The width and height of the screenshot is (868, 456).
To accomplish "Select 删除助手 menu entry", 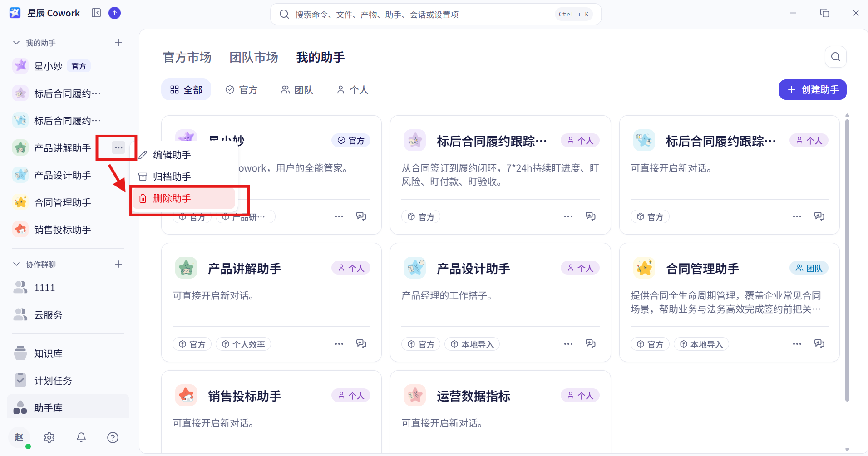I will point(184,198).
